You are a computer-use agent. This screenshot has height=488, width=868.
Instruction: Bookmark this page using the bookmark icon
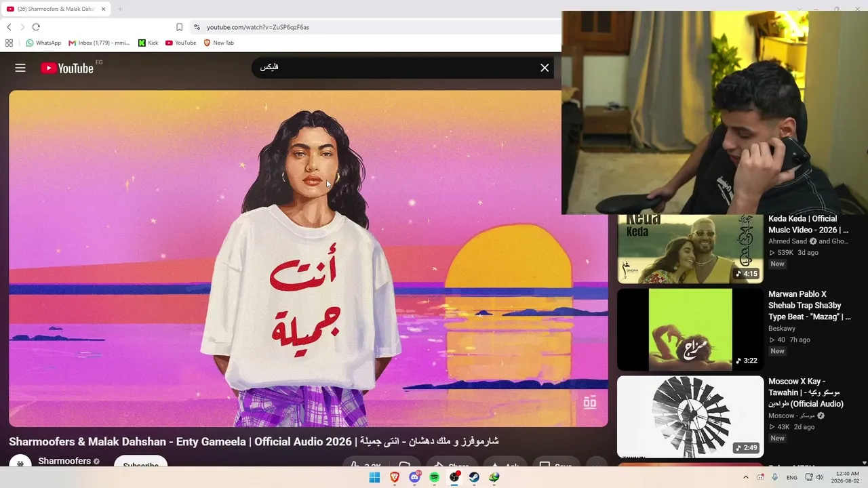pos(179,27)
